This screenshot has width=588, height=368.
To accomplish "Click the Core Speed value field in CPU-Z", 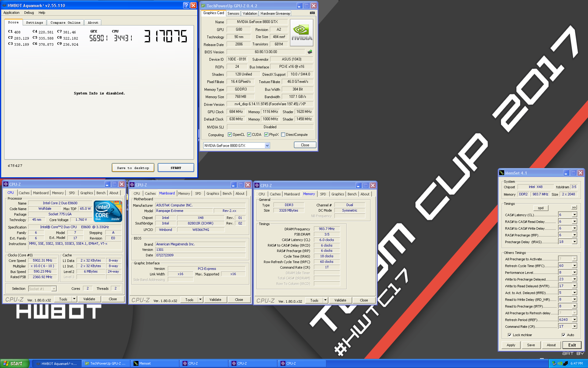I will [x=43, y=260].
